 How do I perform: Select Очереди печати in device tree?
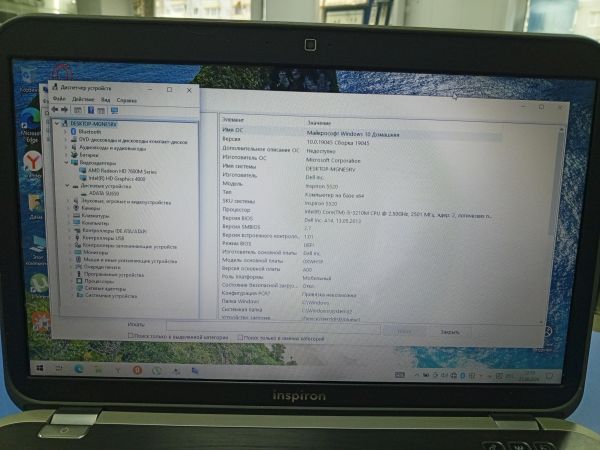point(102,267)
